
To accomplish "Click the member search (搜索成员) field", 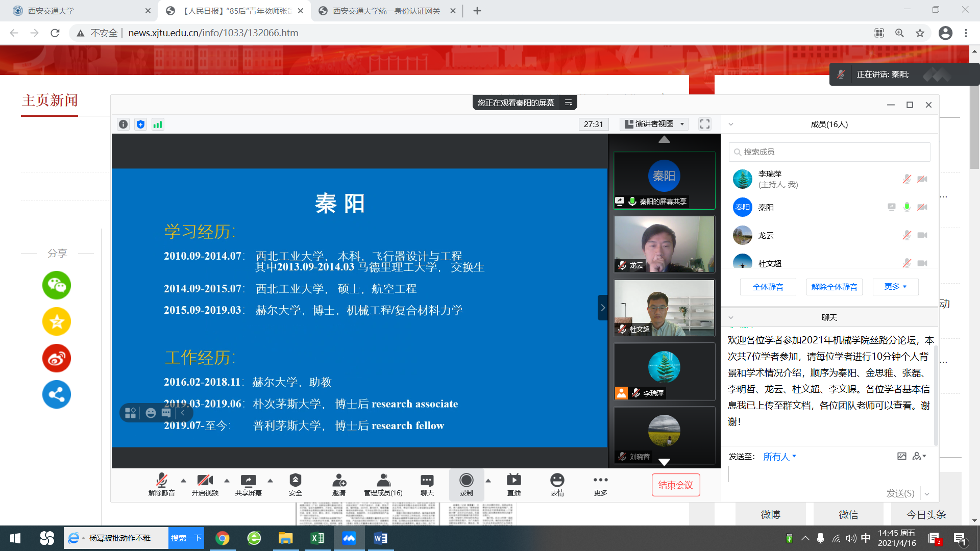I will click(829, 152).
